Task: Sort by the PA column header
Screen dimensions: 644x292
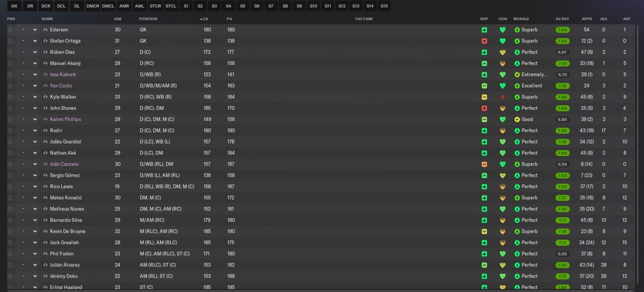Action: click(x=229, y=19)
